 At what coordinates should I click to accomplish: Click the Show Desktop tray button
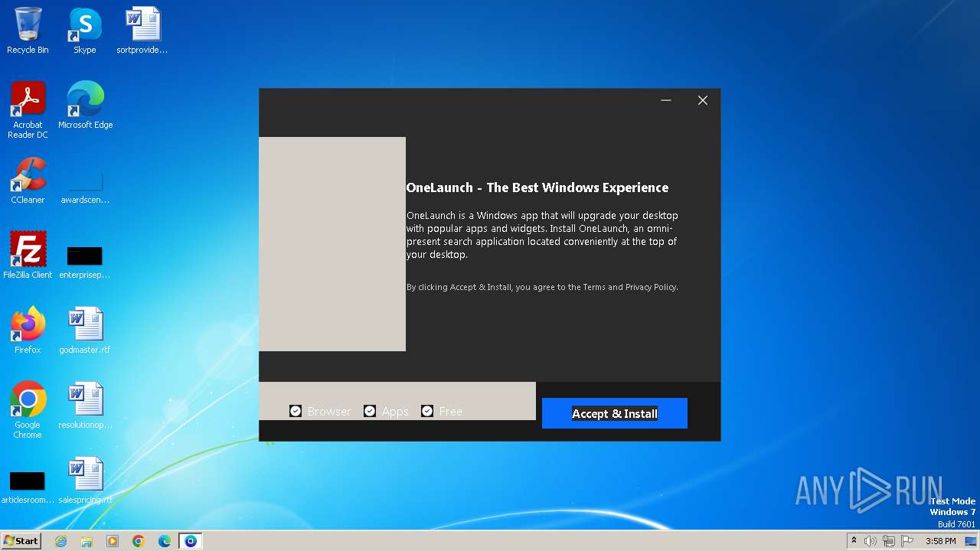(x=972, y=541)
